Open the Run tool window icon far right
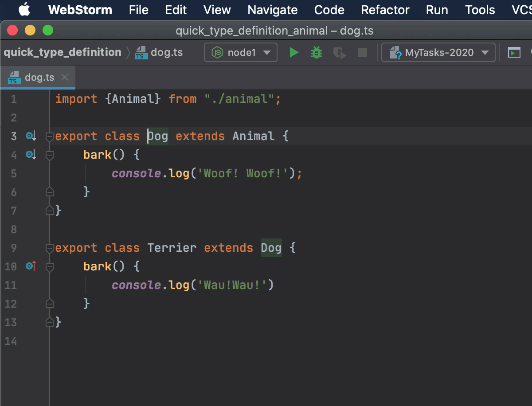Viewport: 532px width, 406px height. pos(514,52)
